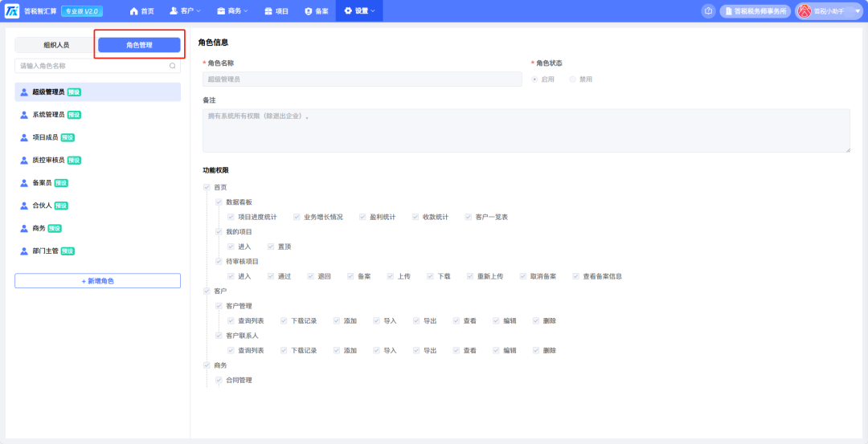Toggle 删除 checkbox under 客户管理

click(x=536, y=320)
